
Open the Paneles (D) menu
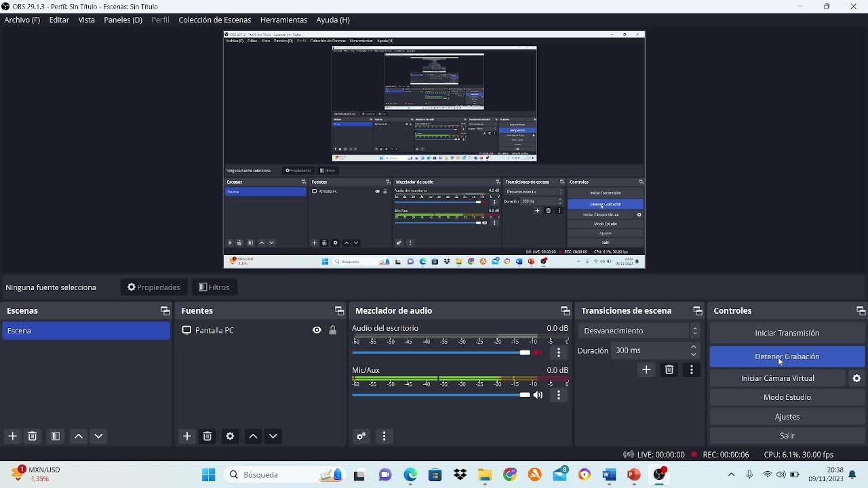[x=123, y=20]
